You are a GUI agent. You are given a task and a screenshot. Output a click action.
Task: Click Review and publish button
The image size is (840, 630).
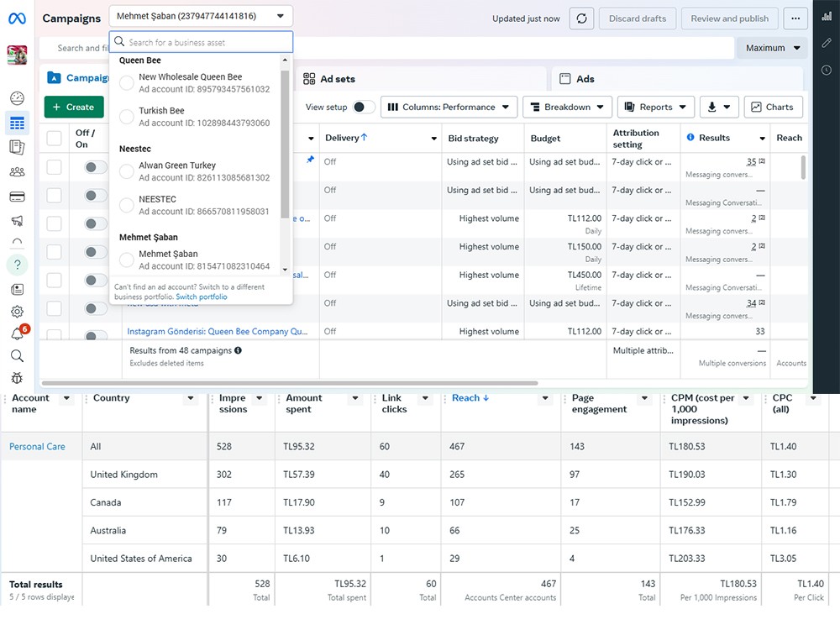pos(730,18)
